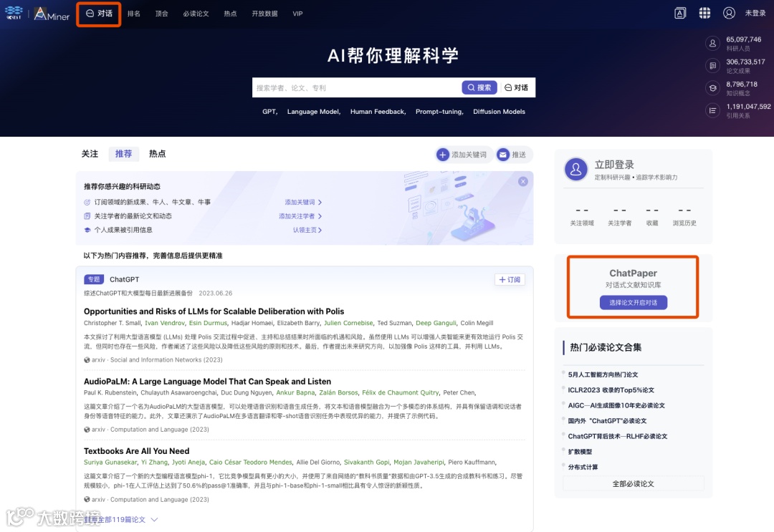The height and width of the screenshot is (532, 774).
Task: Switch to the 推荐 tab
Action: pyautogui.click(x=123, y=154)
